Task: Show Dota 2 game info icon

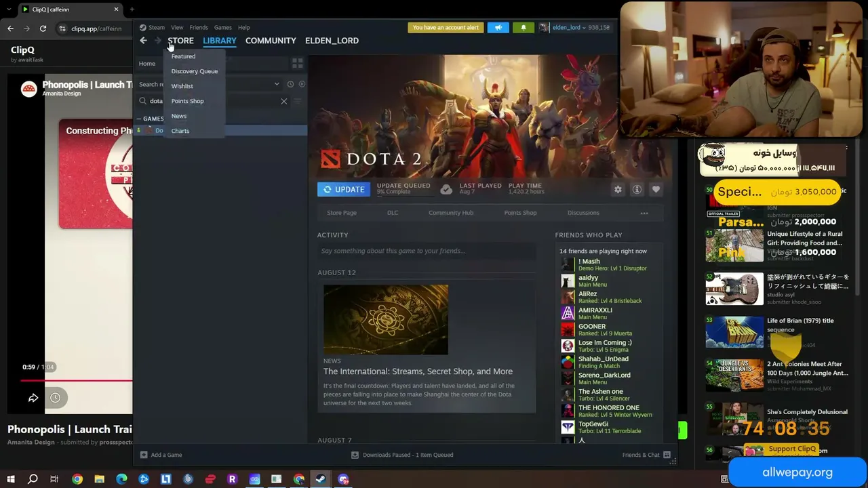Action: [637, 190]
